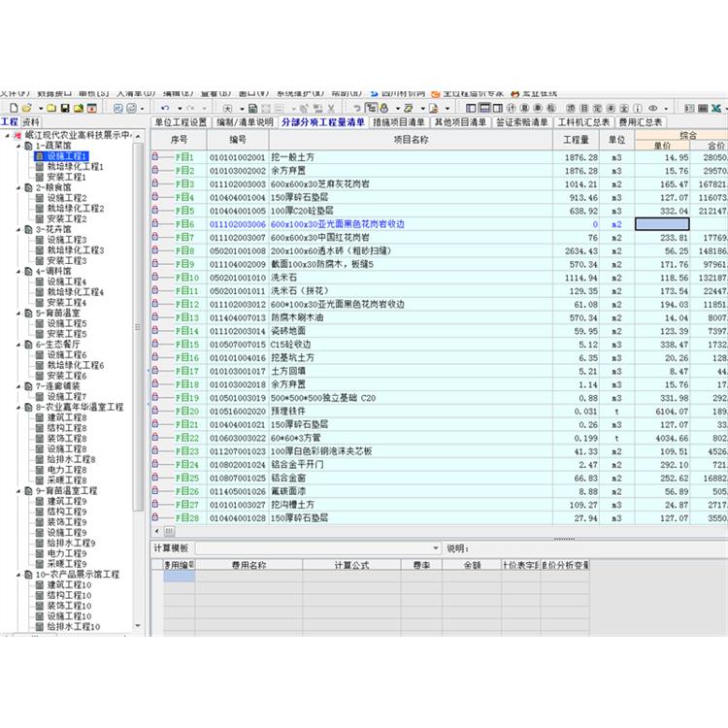Select the 资料 tab in left panel
Screen dimensions: 728x728
coord(31,122)
